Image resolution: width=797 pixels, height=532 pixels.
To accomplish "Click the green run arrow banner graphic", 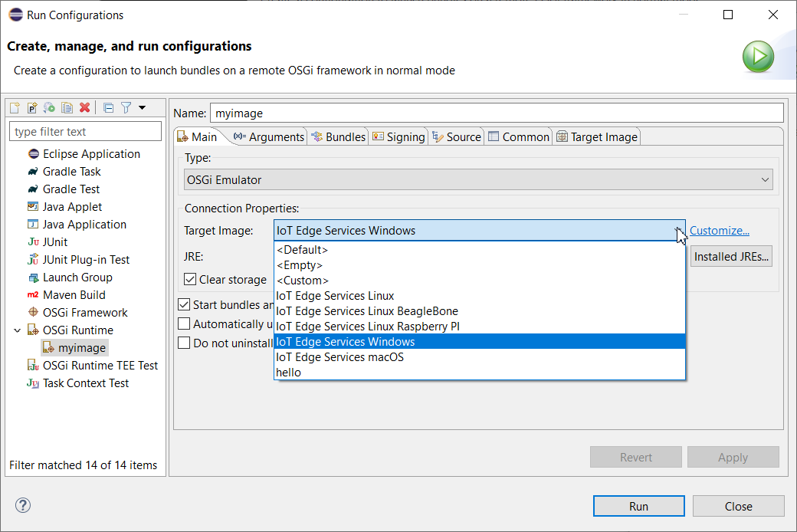I will click(x=758, y=57).
